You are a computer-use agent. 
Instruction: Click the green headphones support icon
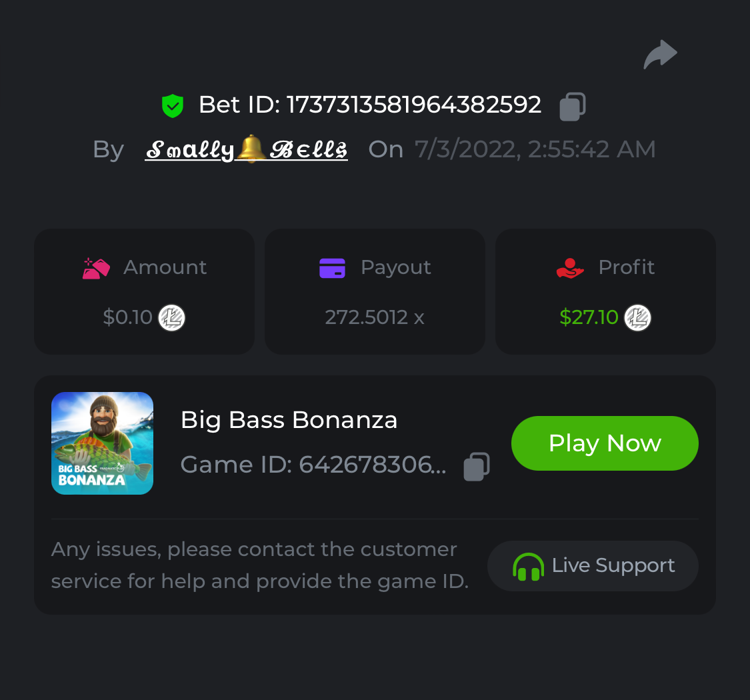click(528, 567)
